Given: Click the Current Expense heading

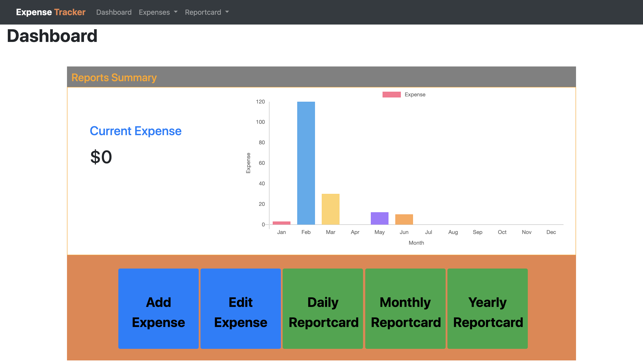Looking at the screenshot, I should point(136,131).
